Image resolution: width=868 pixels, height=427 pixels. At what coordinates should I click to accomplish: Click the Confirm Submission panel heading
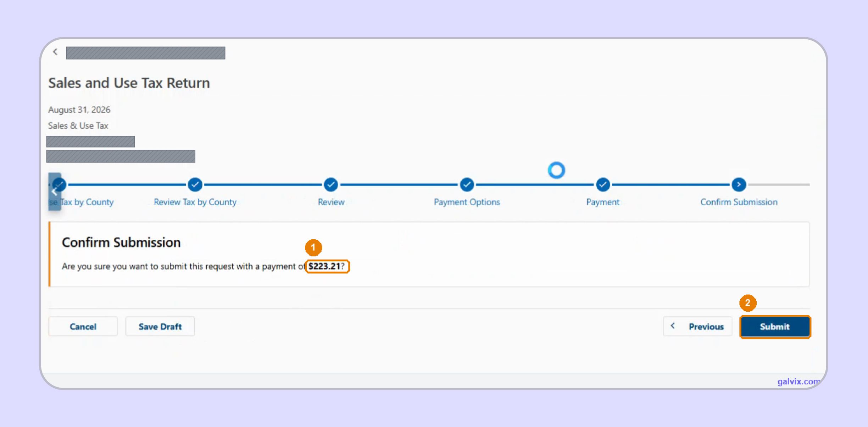121,243
